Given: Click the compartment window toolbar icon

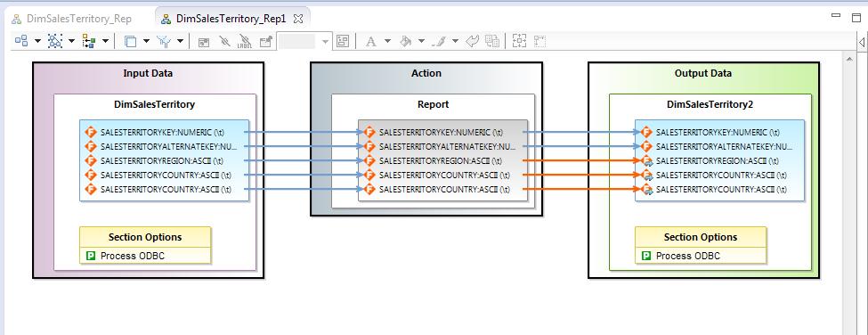Looking at the screenshot, I should [x=204, y=42].
